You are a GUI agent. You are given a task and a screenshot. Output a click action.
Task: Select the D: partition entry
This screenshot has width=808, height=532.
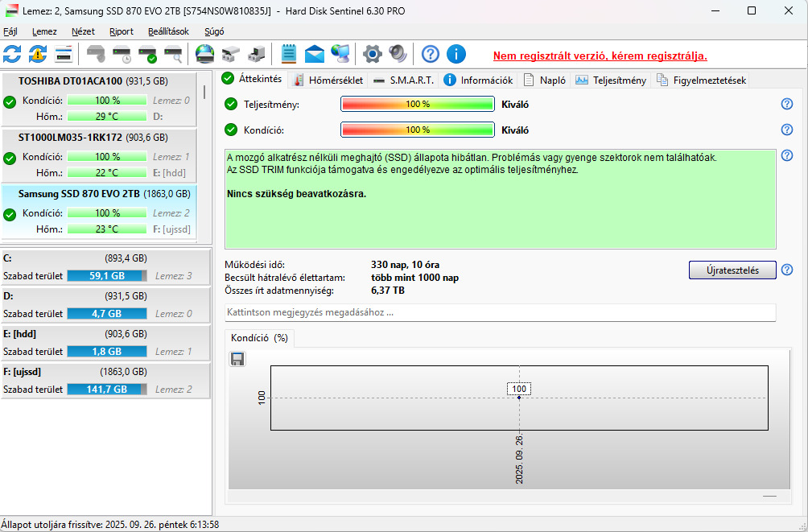click(105, 305)
